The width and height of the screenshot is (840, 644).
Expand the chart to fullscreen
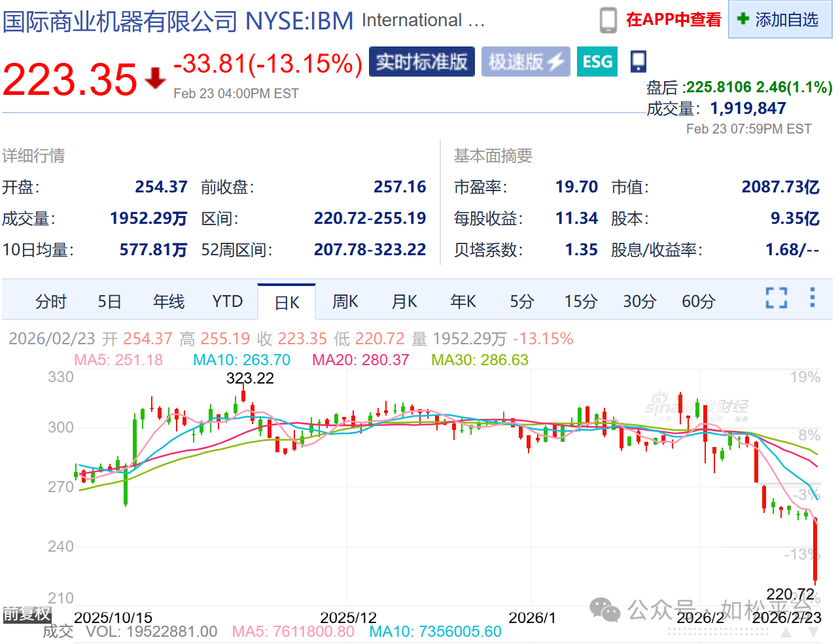[x=776, y=298]
